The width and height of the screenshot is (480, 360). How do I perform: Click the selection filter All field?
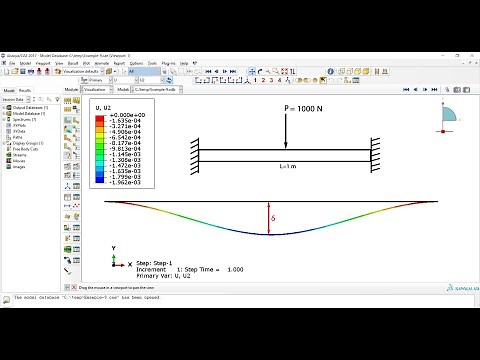coord(144,71)
